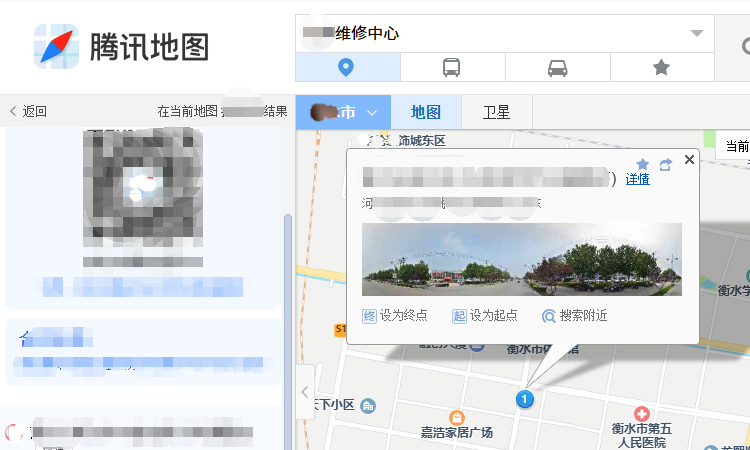Go back with the 返回 link
This screenshot has width=750, height=450.
[28, 111]
